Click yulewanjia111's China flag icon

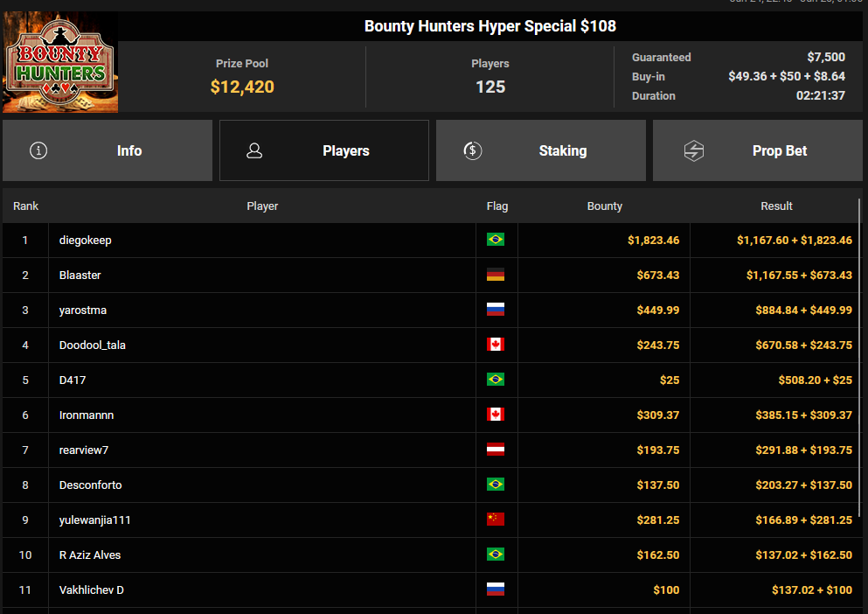coord(496,520)
